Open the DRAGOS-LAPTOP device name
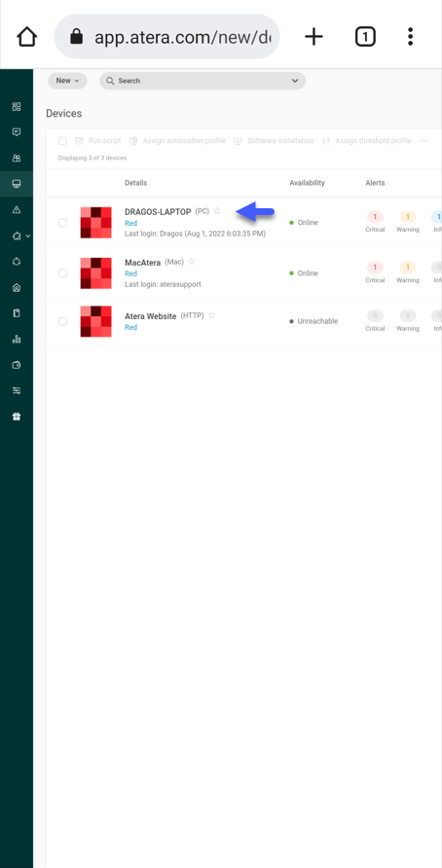Viewport: 442px width, 868px height. [158, 211]
